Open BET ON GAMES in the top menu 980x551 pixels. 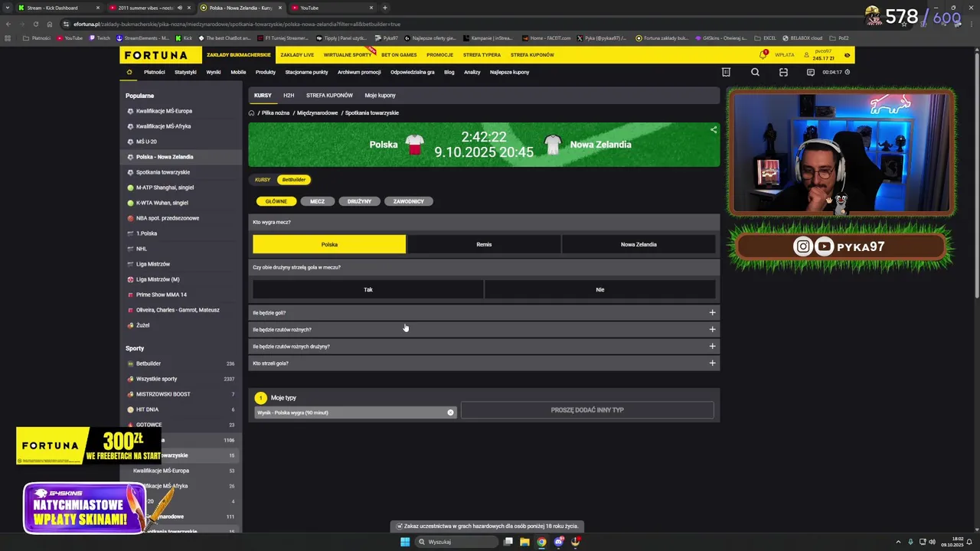tap(399, 55)
